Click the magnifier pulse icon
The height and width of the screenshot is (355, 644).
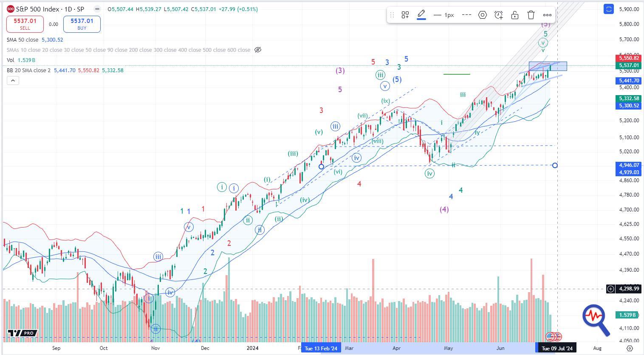point(596,319)
